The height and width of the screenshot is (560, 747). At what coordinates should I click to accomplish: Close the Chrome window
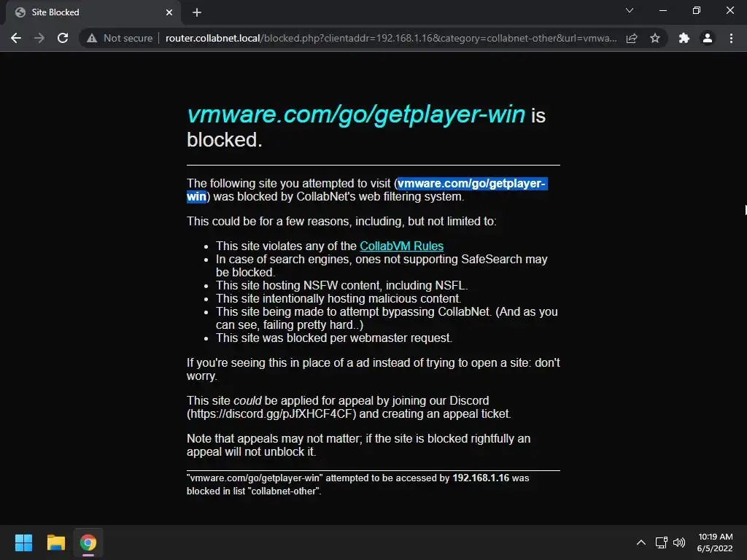point(729,10)
